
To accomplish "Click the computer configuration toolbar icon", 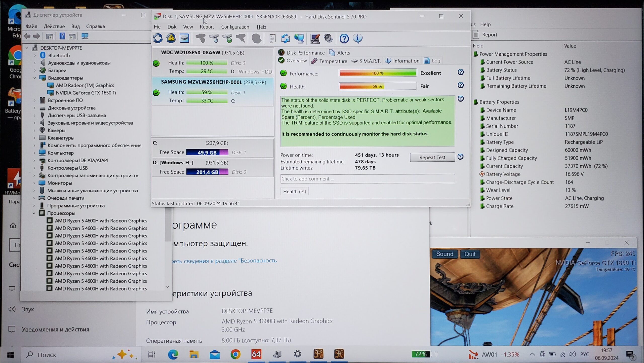I will click(x=315, y=39).
